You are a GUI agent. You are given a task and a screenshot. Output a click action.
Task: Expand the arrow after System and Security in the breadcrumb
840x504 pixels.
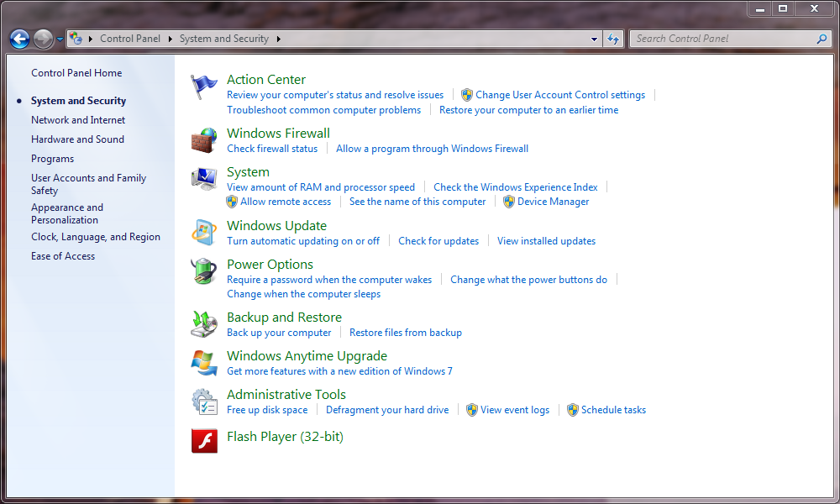click(279, 39)
